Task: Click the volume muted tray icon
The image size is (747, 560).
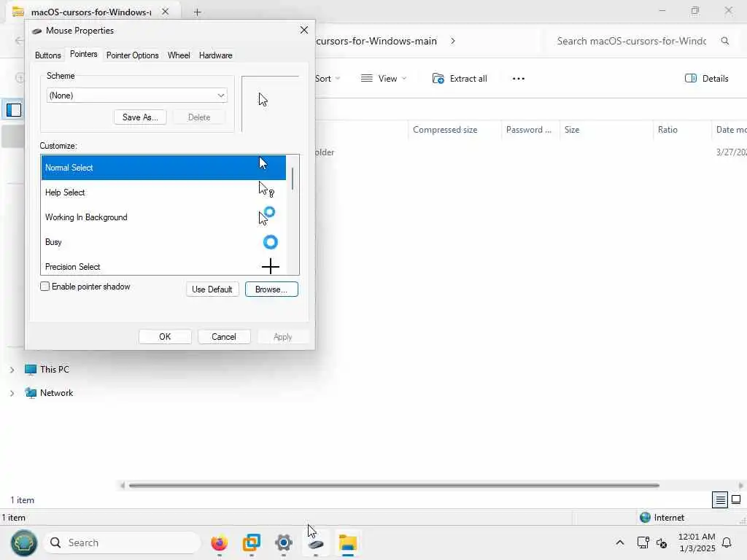Action: (x=661, y=542)
